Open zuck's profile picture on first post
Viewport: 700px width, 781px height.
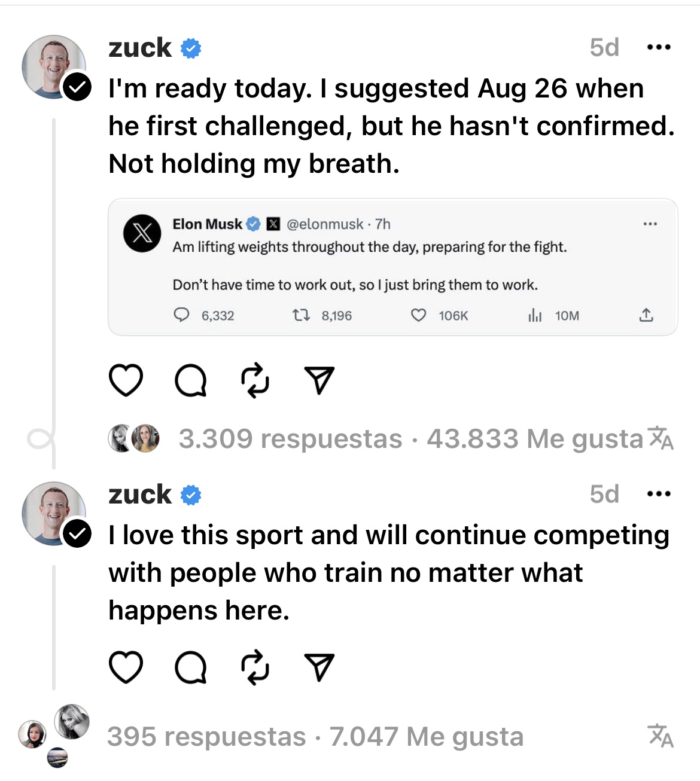click(x=54, y=66)
